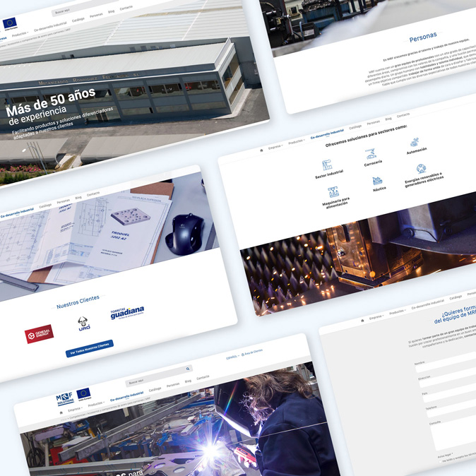
Task: Open Catálogo in the building hero page menu
Action: click(x=78, y=20)
